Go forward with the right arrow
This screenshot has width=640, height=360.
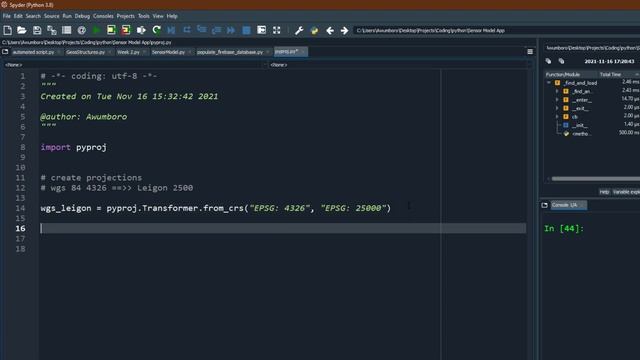click(344, 30)
